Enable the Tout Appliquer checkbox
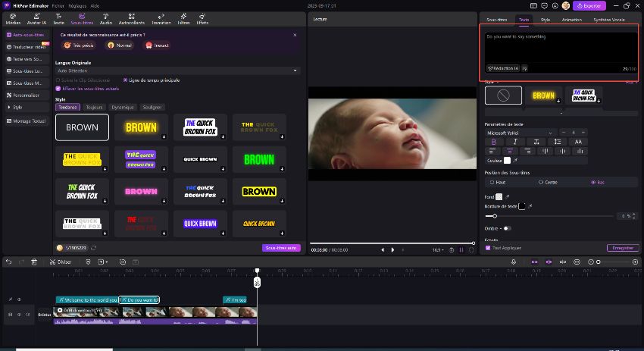 (x=488, y=248)
